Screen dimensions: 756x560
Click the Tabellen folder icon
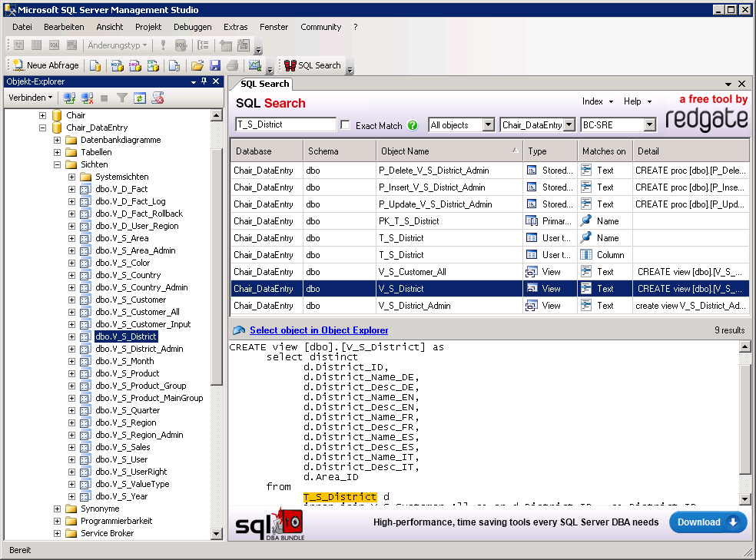(71, 152)
